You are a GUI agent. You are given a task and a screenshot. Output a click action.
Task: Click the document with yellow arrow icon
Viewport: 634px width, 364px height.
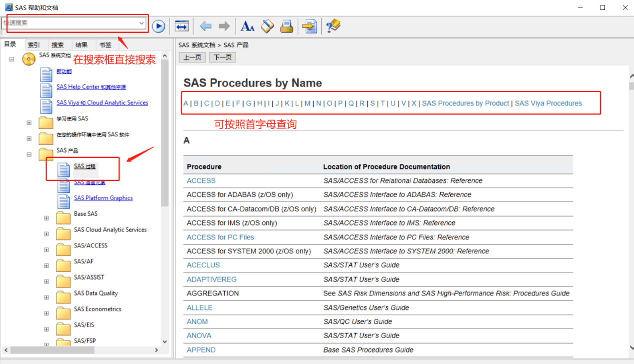[x=310, y=26]
